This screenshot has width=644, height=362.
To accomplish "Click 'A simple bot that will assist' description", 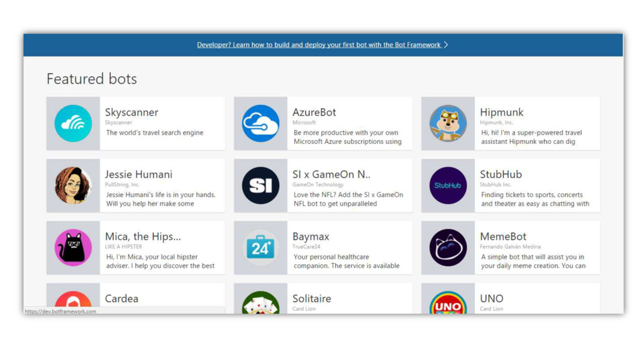I will point(533,261).
